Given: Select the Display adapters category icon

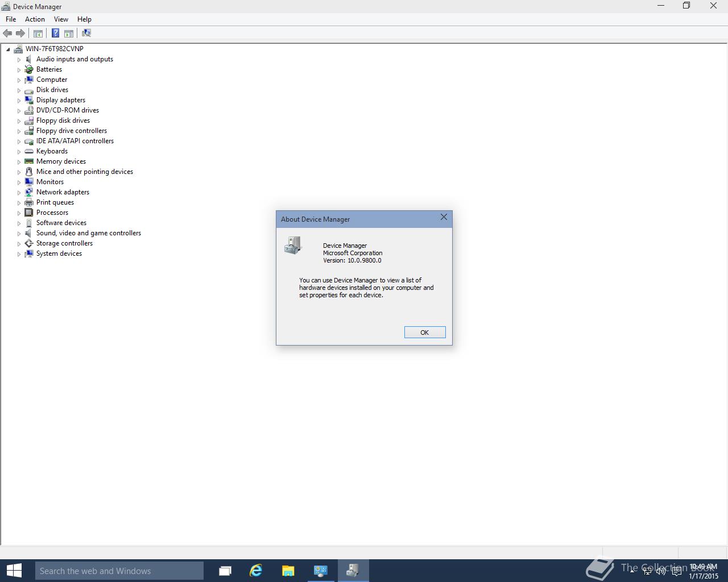Looking at the screenshot, I should (29, 100).
